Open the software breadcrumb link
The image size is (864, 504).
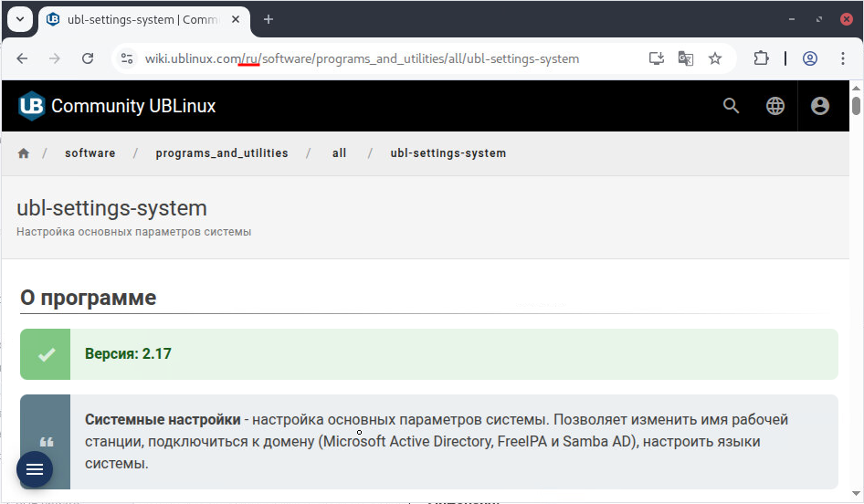point(90,153)
